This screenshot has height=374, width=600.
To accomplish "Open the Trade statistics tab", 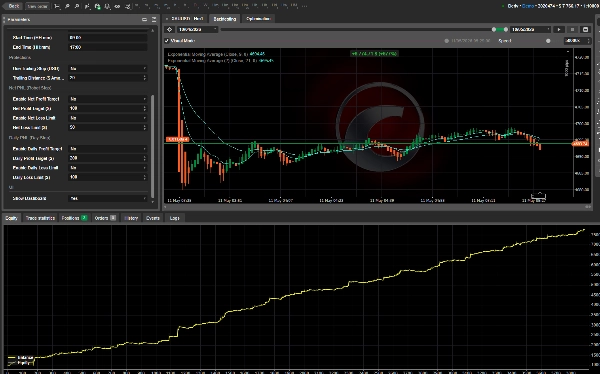I will [40, 218].
